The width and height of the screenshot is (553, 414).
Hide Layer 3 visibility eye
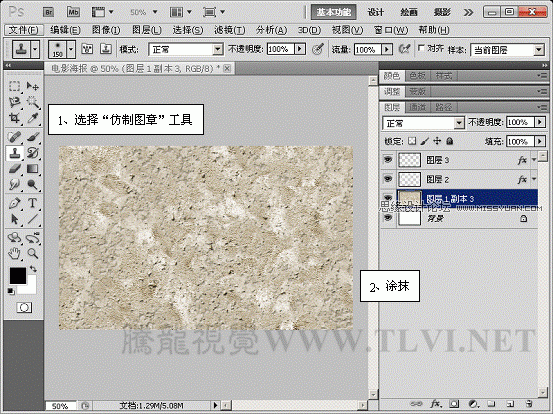pyautogui.click(x=388, y=160)
